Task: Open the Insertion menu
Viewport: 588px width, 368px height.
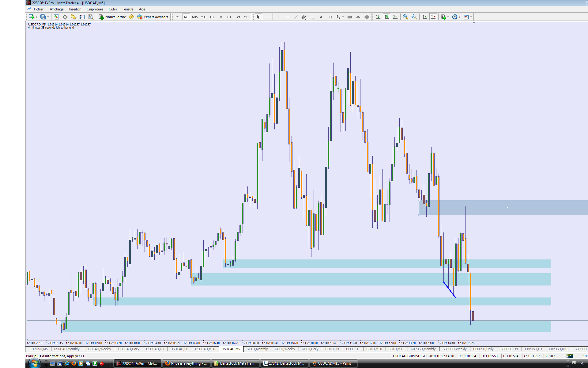Action: [75, 9]
